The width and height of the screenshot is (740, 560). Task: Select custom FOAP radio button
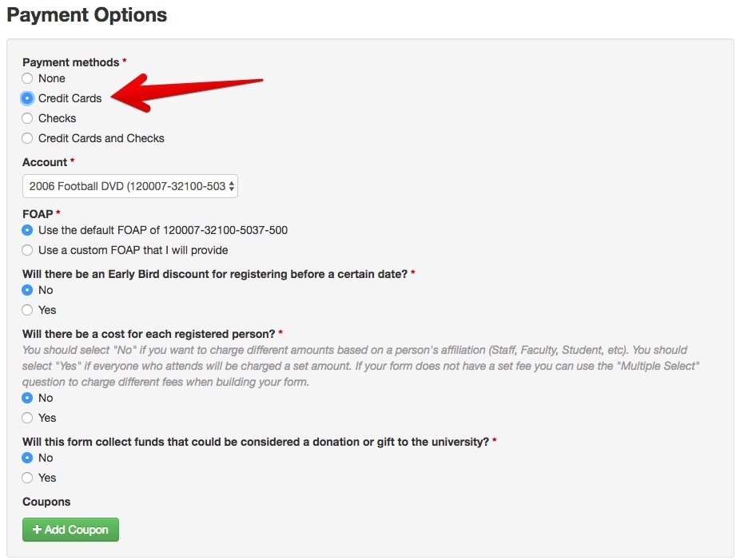(27, 250)
